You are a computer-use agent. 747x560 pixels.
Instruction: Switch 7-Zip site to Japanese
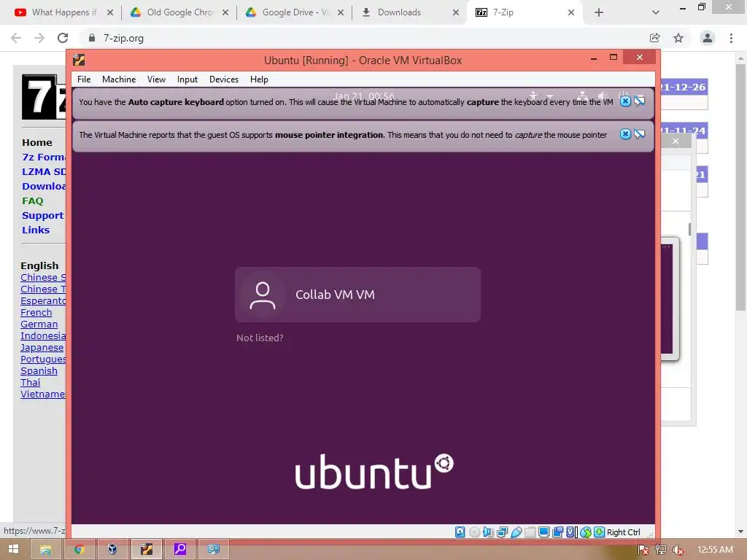point(42,348)
